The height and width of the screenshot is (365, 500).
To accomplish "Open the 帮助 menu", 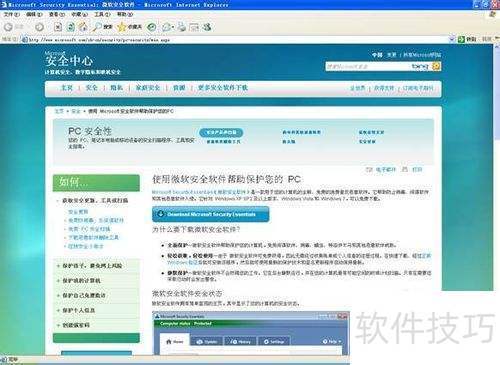I will coord(125,15).
